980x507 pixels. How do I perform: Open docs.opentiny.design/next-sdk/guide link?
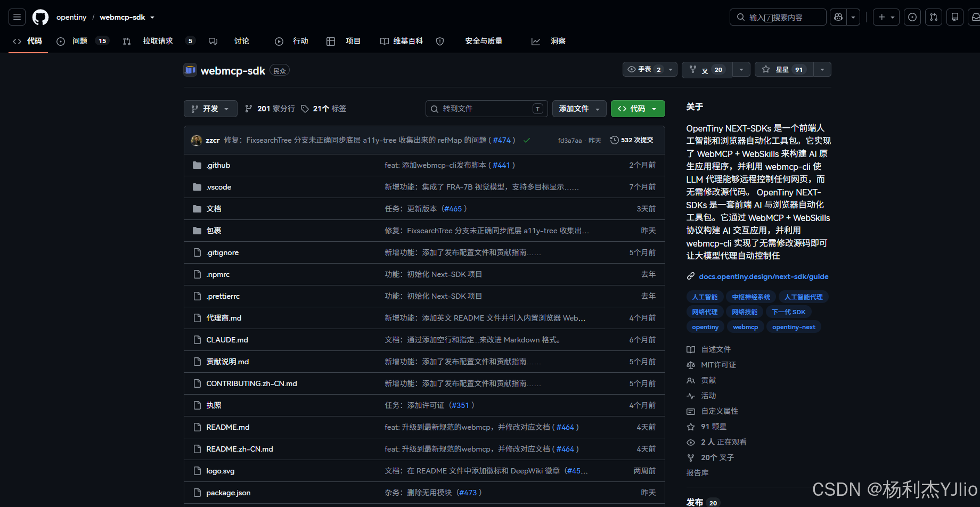[763, 276]
